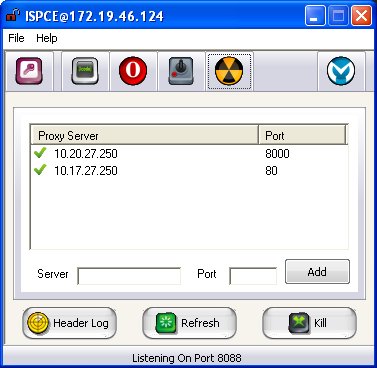Image resolution: width=377 pixels, height=368 pixels.
Task: Click the Refresh button
Action: [189, 323]
